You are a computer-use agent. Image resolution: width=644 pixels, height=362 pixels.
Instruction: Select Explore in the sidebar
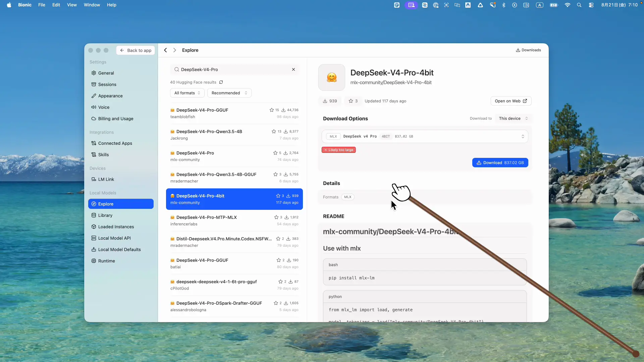coord(121,204)
